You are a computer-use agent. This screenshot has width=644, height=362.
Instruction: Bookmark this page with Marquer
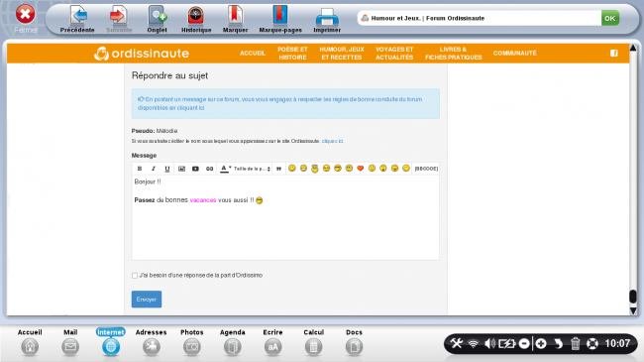coord(236,19)
